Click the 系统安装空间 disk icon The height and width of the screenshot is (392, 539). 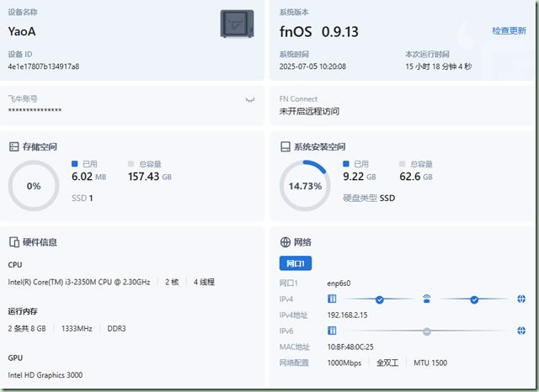285,147
